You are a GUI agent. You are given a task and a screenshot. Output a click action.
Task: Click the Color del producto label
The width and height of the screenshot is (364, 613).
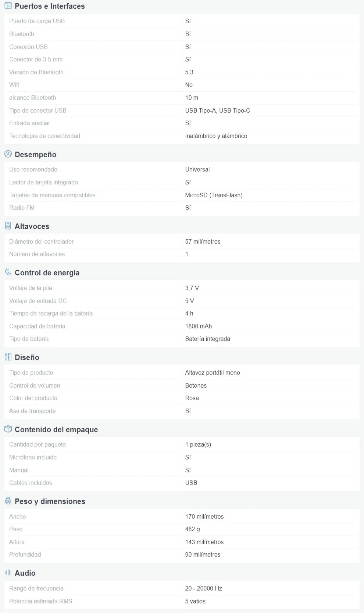[x=33, y=398]
